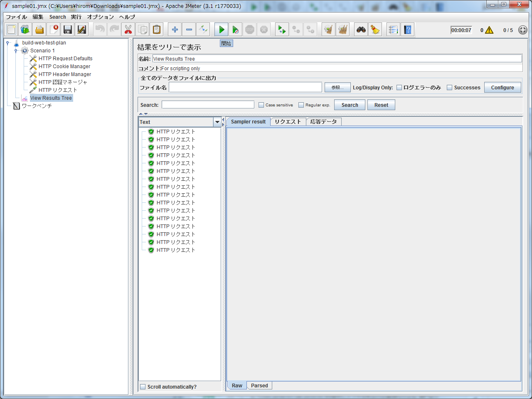Click the Save As toolbar icon

[82, 30]
